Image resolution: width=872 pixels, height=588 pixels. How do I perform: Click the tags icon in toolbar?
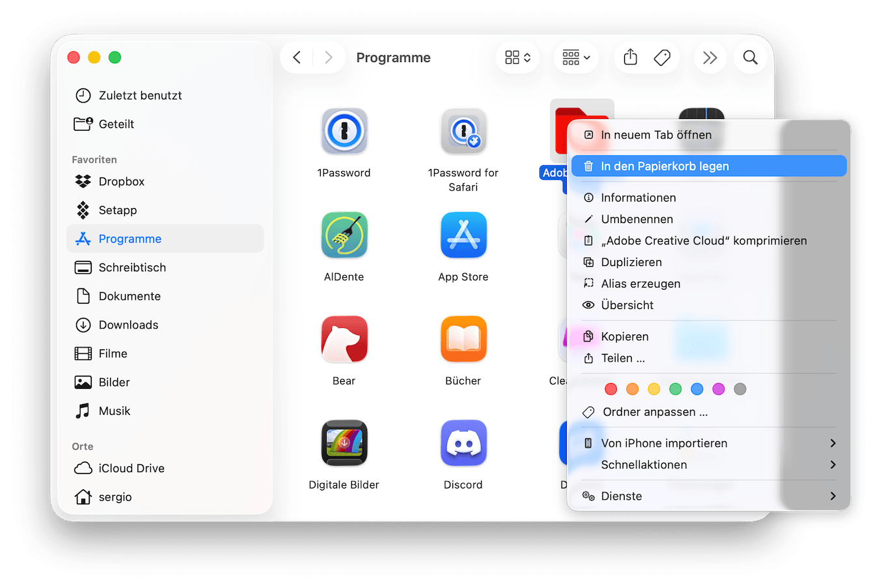click(x=662, y=58)
